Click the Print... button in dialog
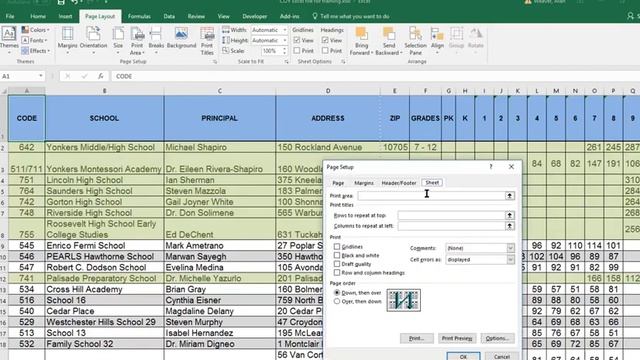Screen dimensions: 640x360 (x=417, y=338)
